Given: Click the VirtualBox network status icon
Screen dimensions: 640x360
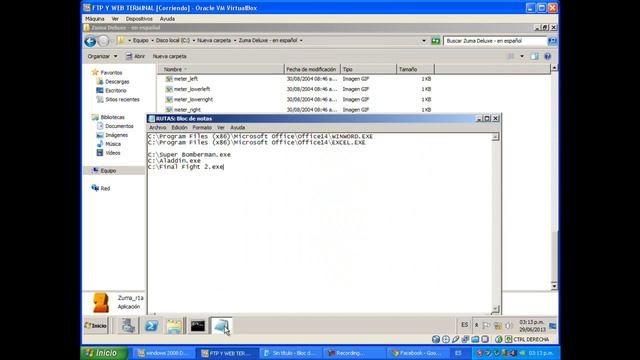Looking at the screenshot, I should [x=465, y=339].
